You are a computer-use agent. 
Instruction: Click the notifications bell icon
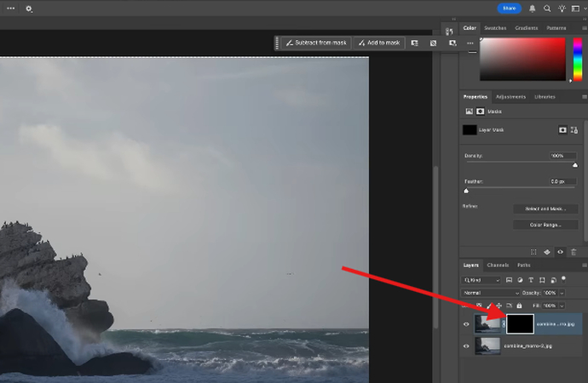coord(533,9)
